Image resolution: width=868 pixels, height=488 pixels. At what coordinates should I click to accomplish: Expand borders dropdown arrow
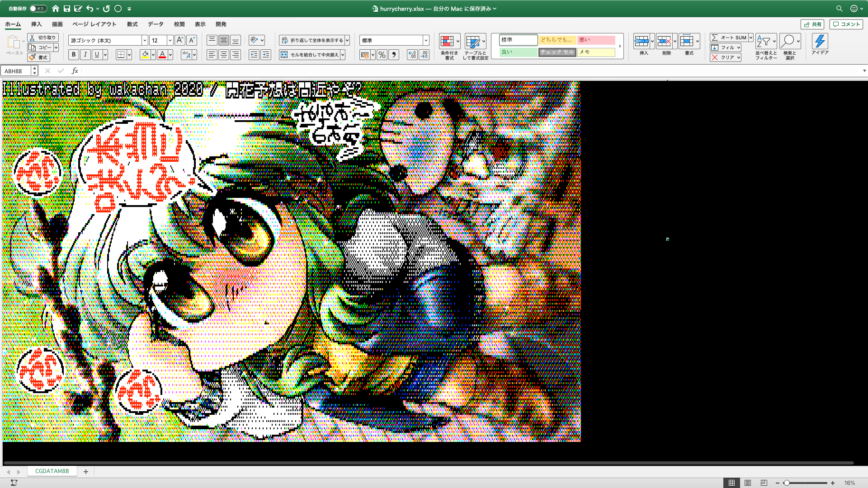tap(129, 55)
